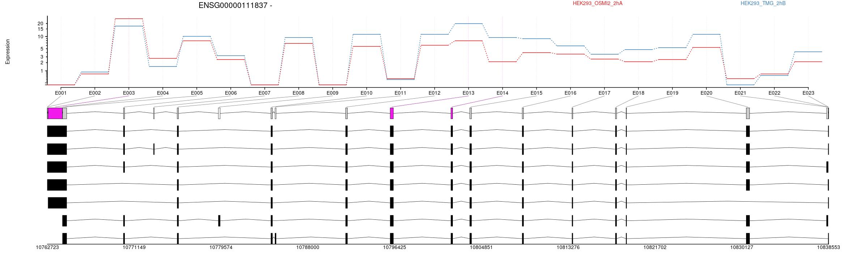Click exon label E020
Viewport: 868px width, 253px height.
[706, 93]
